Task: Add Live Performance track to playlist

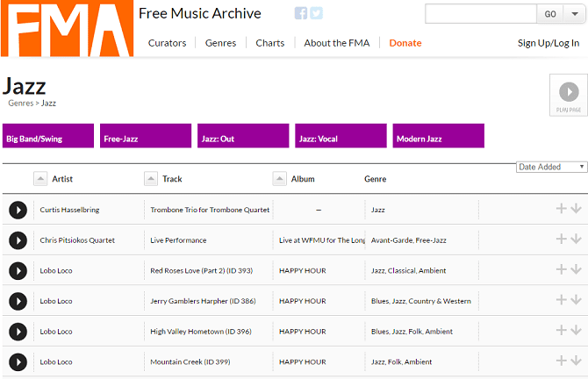Action: click(x=561, y=239)
